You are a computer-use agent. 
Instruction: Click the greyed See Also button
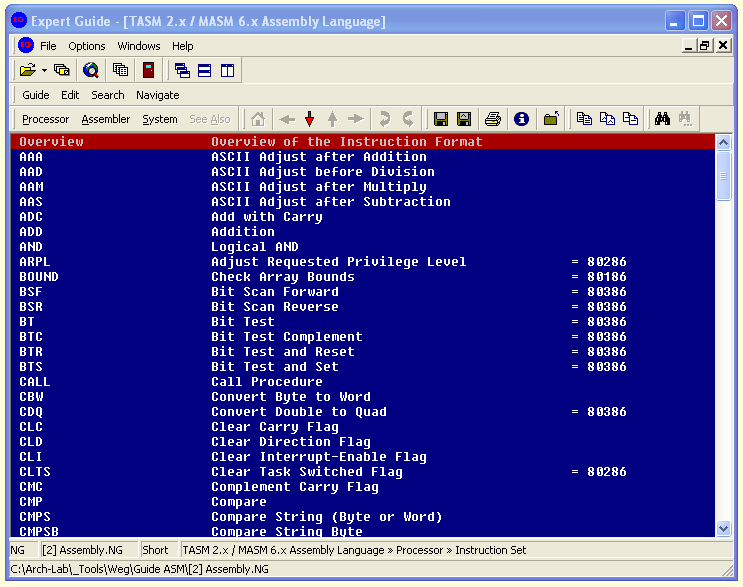tap(210, 119)
